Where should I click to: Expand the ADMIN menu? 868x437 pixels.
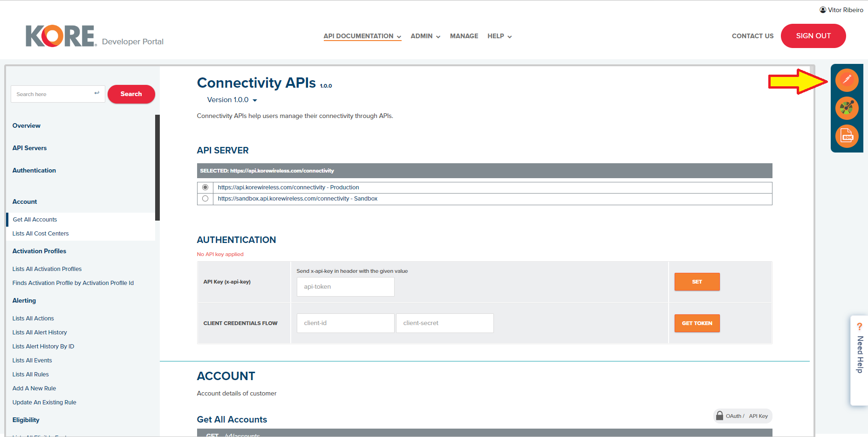(424, 36)
